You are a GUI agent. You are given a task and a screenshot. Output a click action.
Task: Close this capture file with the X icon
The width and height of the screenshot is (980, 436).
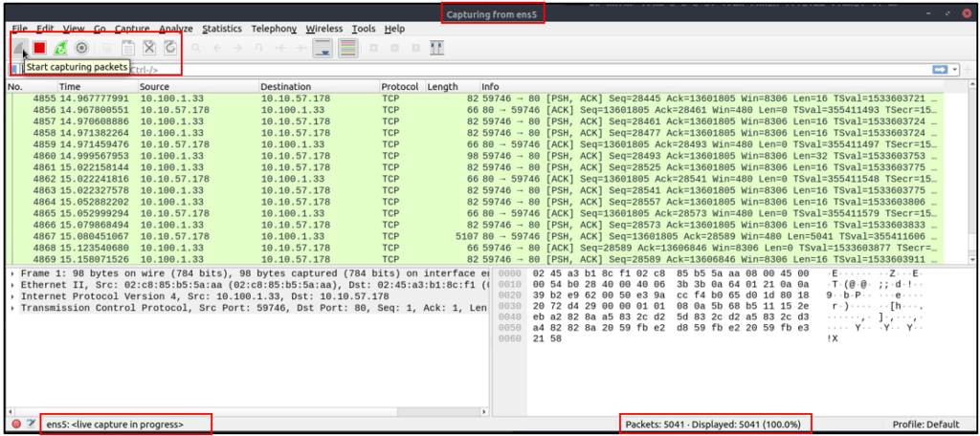click(148, 48)
